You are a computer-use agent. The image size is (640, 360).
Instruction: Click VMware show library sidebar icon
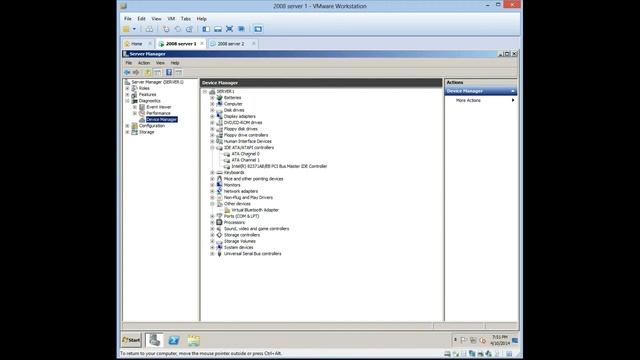click(206, 29)
